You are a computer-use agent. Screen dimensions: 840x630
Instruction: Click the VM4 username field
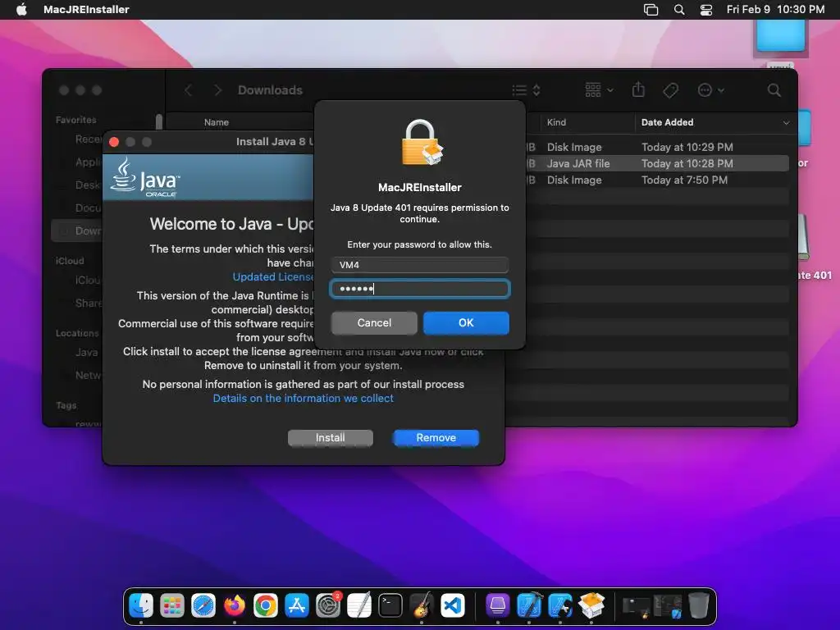pyautogui.click(x=420, y=265)
